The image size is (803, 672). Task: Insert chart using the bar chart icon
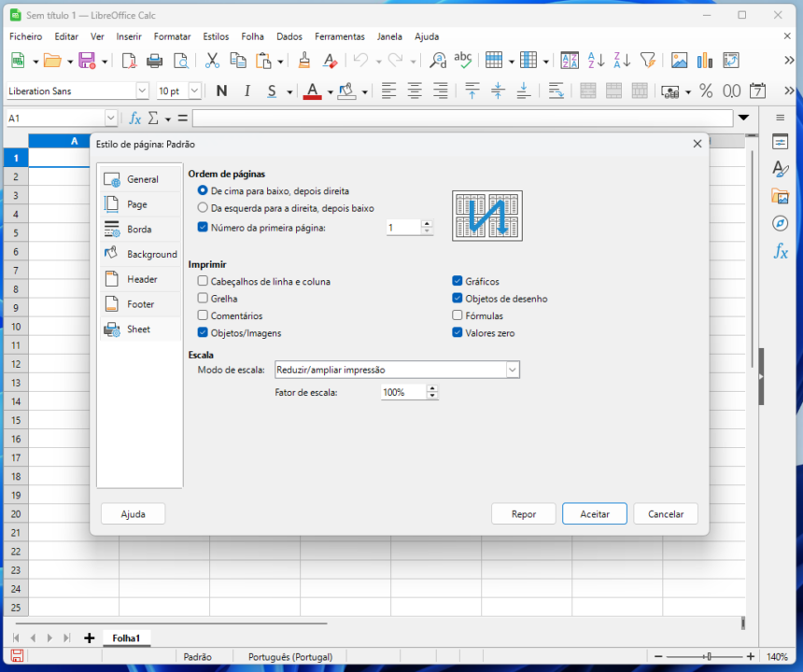click(x=705, y=61)
